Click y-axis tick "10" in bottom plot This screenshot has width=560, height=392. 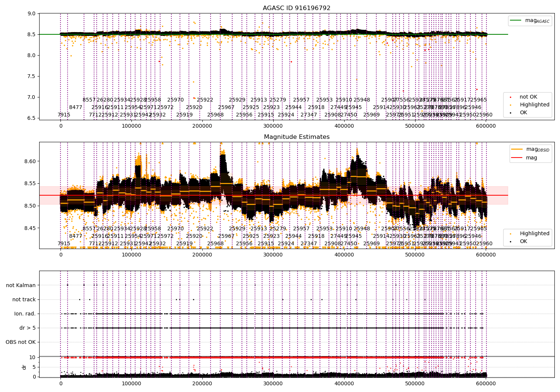[x=32, y=358]
